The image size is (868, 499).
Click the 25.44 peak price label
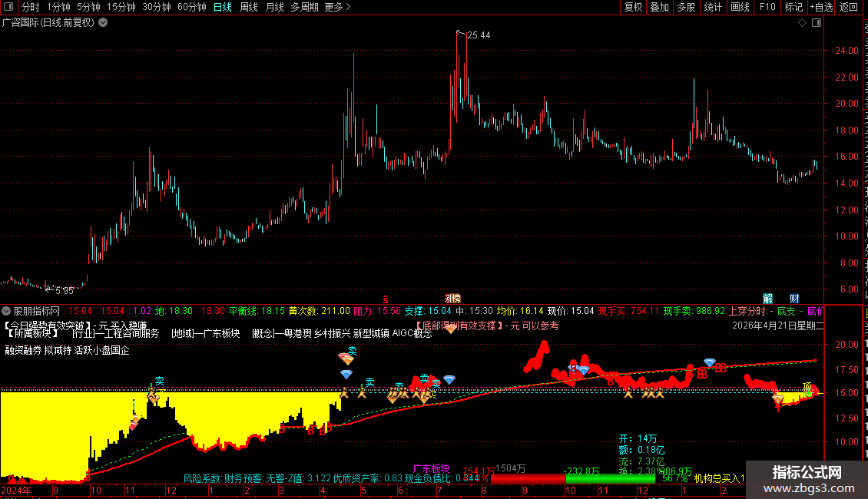point(479,35)
